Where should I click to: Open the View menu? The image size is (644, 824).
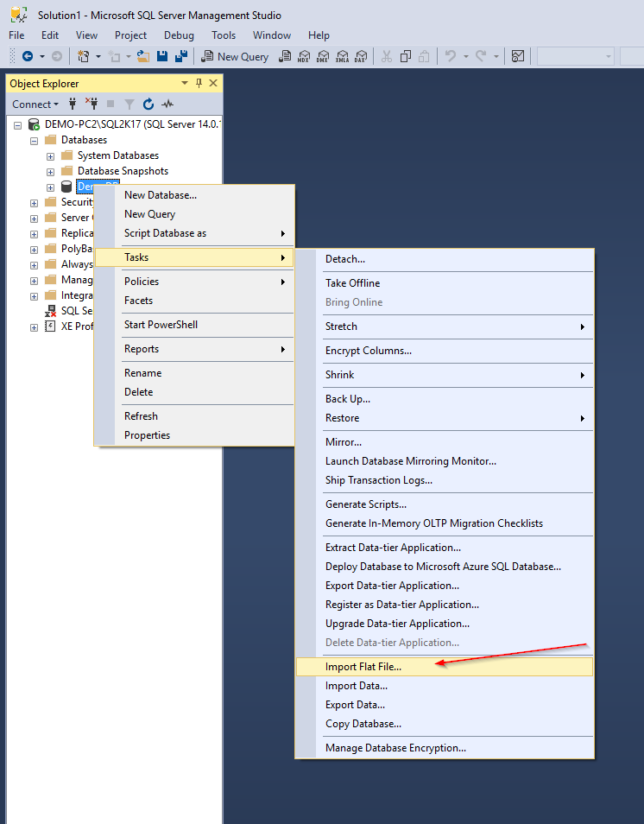[86, 35]
